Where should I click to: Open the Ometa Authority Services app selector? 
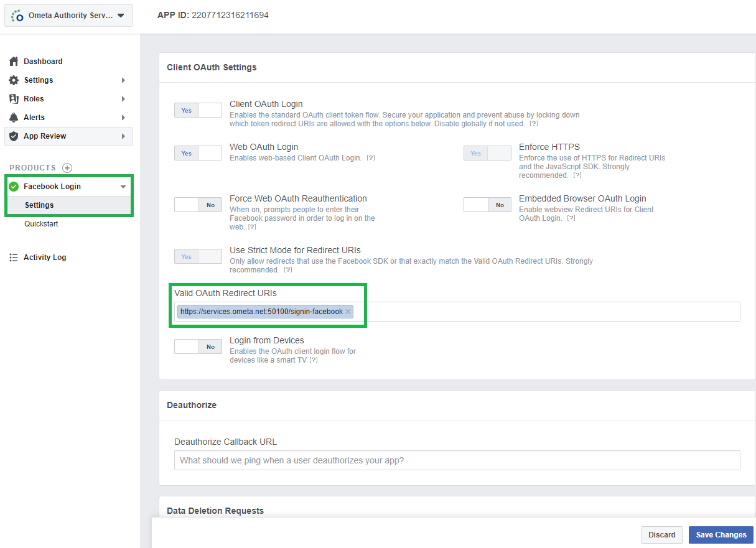coord(68,15)
